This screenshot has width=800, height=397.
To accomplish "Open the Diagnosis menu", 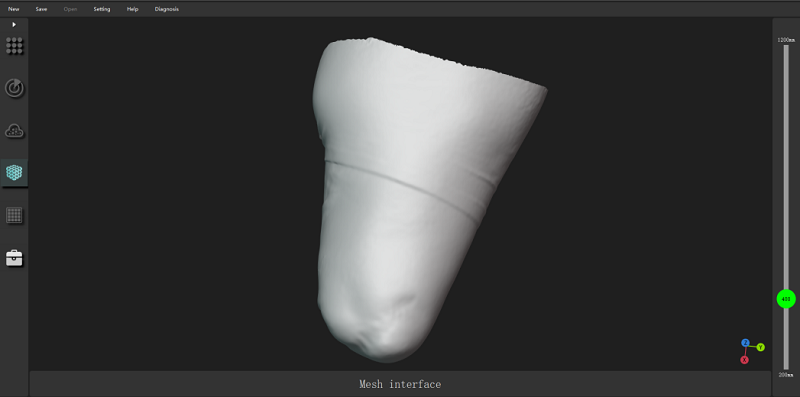I will tap(167, 9).
